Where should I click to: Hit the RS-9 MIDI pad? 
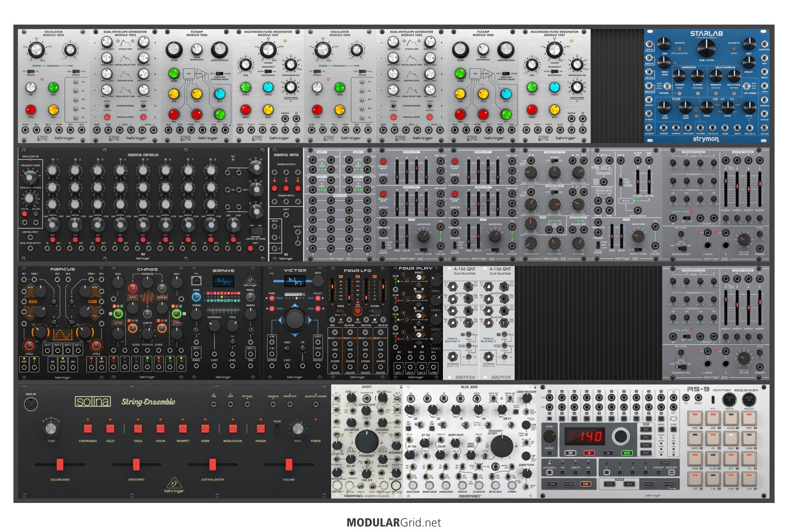[695, 418]
